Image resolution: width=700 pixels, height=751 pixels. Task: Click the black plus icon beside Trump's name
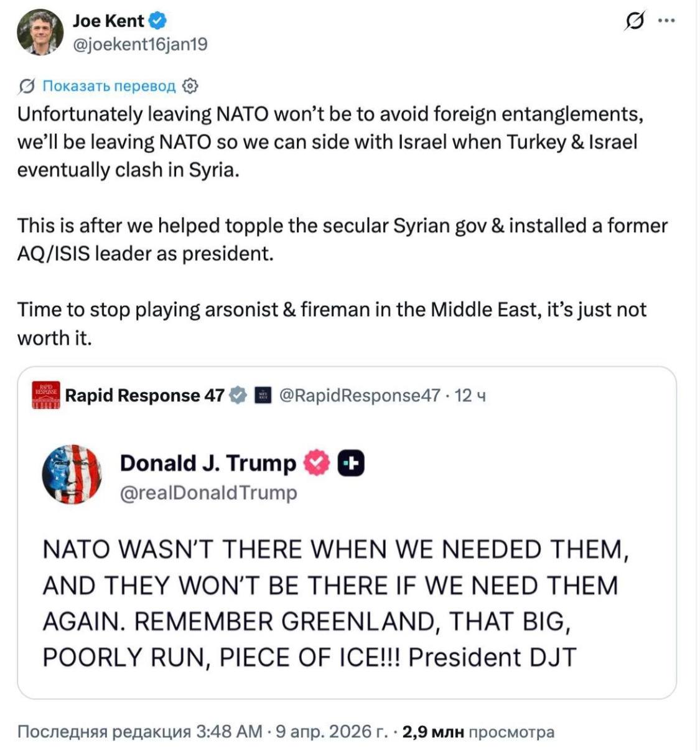tap(351, 464)
